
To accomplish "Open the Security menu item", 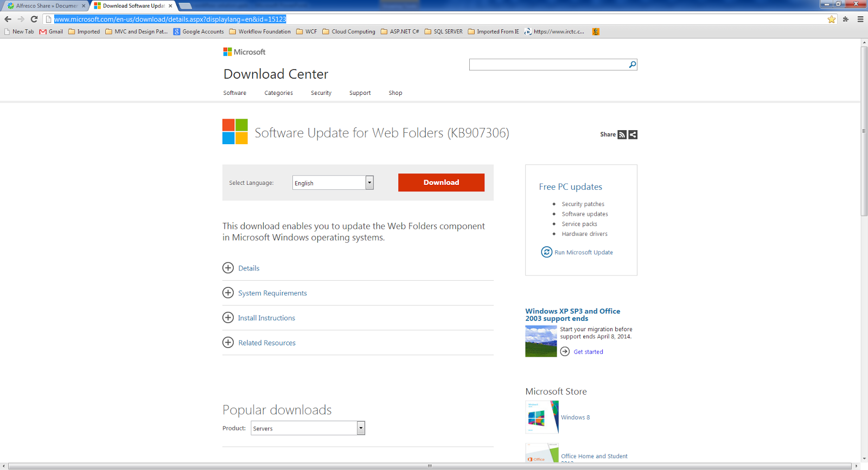I will coord(321,93).
